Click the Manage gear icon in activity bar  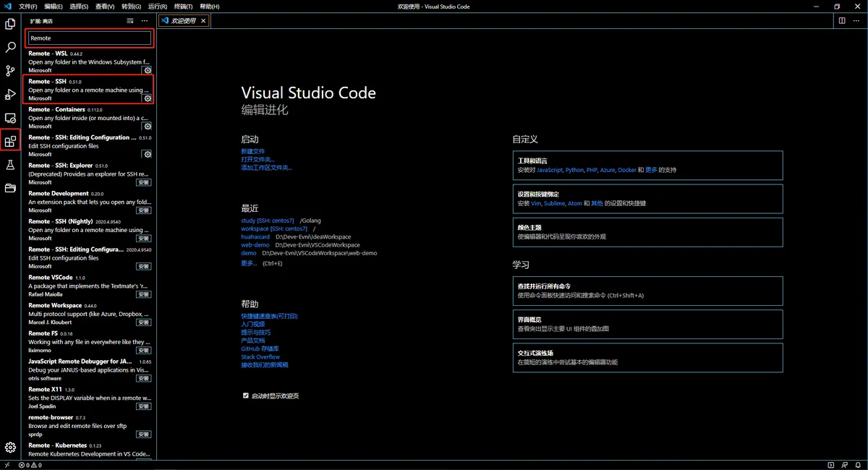point(10,448)
